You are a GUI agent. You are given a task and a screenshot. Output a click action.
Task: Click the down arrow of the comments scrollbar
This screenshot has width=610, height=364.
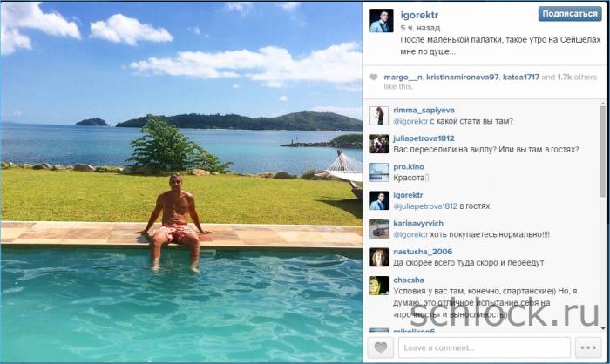pos(603,328)
